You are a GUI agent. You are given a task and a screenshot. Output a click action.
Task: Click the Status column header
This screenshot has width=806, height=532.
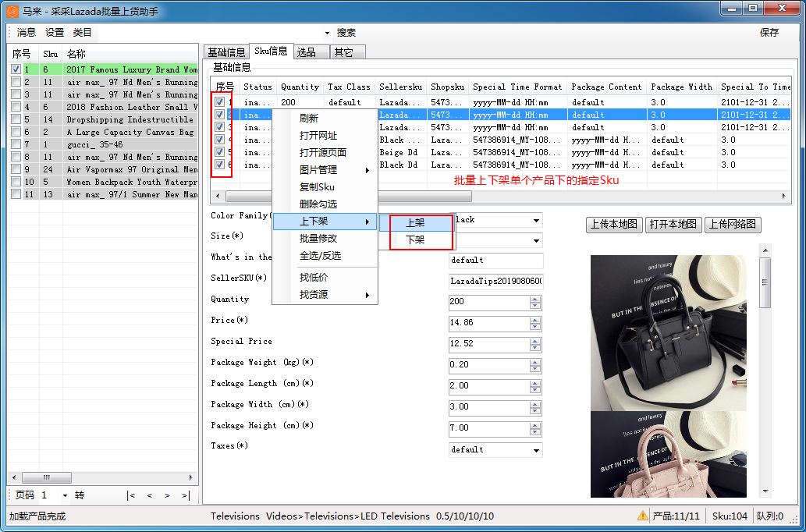click(257, 87)
